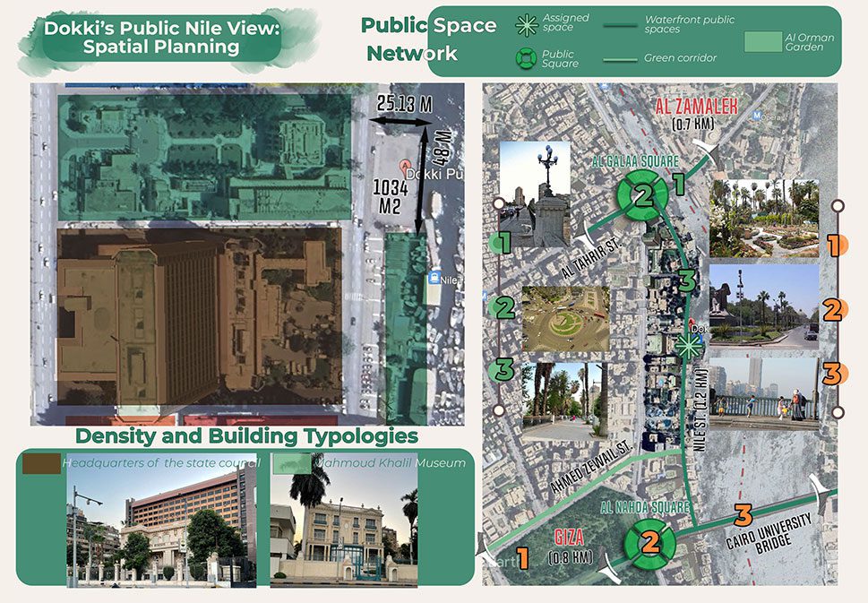Screen dimensions: 868x603
Task: Select the Al Galaa Square circle marker
Action: point(642,195)
